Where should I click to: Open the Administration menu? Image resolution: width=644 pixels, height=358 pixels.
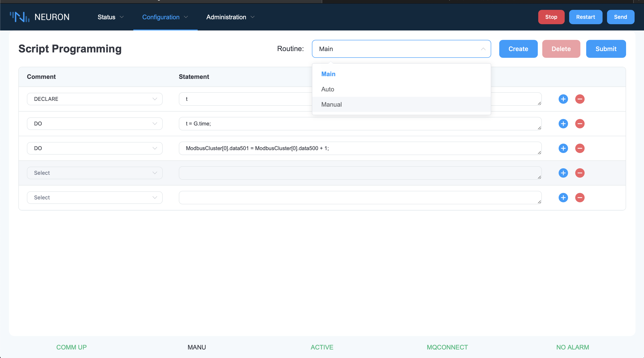(230, 17)
